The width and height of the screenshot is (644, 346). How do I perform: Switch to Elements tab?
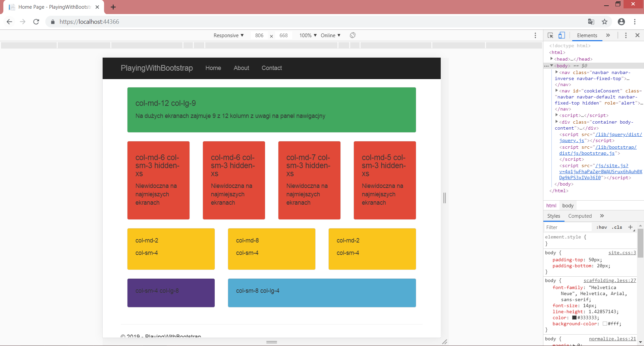point(587,35)
